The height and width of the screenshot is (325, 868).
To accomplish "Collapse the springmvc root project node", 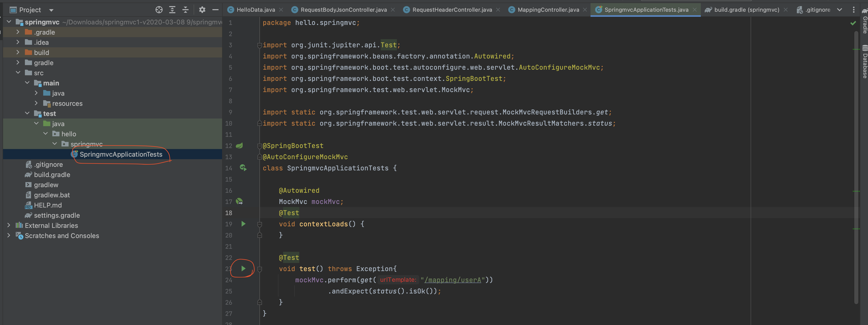I will pos(9,22).
